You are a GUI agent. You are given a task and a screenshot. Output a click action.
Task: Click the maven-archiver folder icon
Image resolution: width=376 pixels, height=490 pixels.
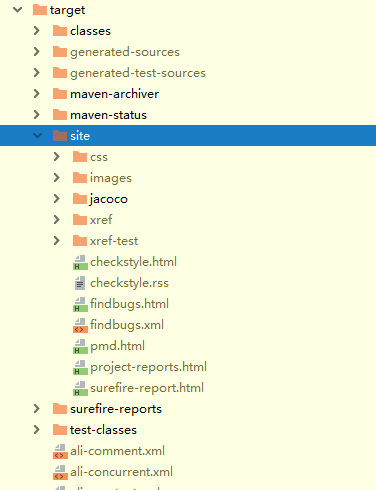coord(60,94)
